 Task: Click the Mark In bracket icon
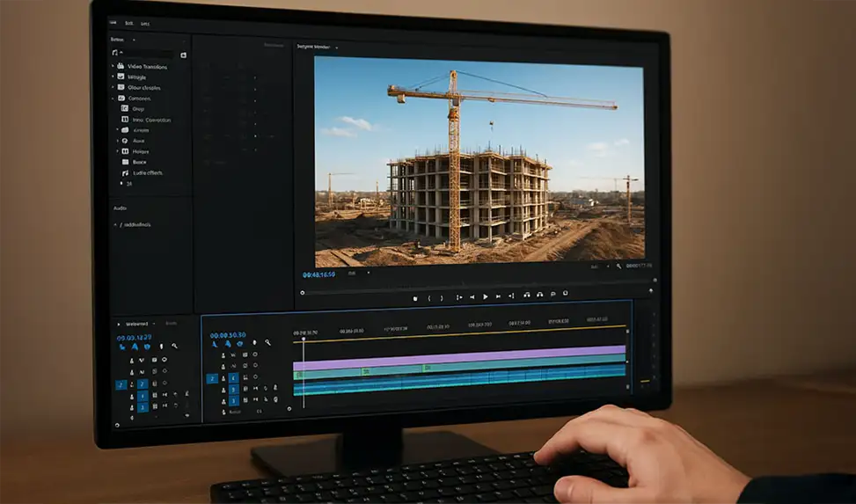point(429,297)
